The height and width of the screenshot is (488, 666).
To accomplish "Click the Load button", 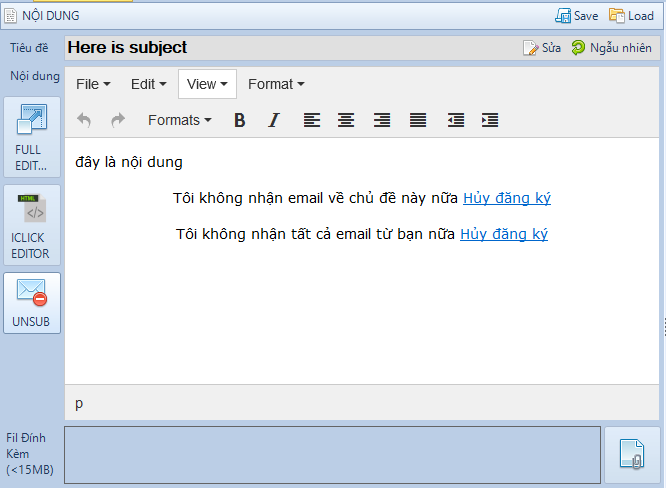I will (631, 16).
